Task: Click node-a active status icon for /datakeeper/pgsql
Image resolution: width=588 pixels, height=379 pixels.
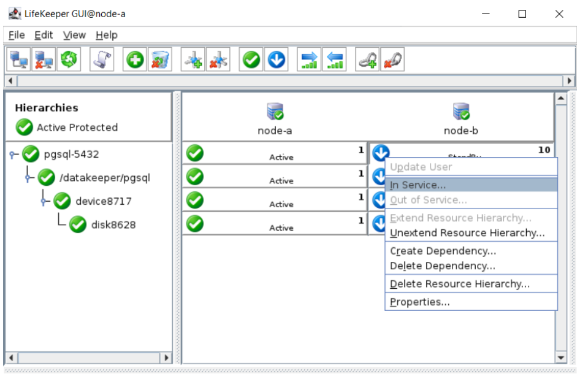Action: click(195, 177)
